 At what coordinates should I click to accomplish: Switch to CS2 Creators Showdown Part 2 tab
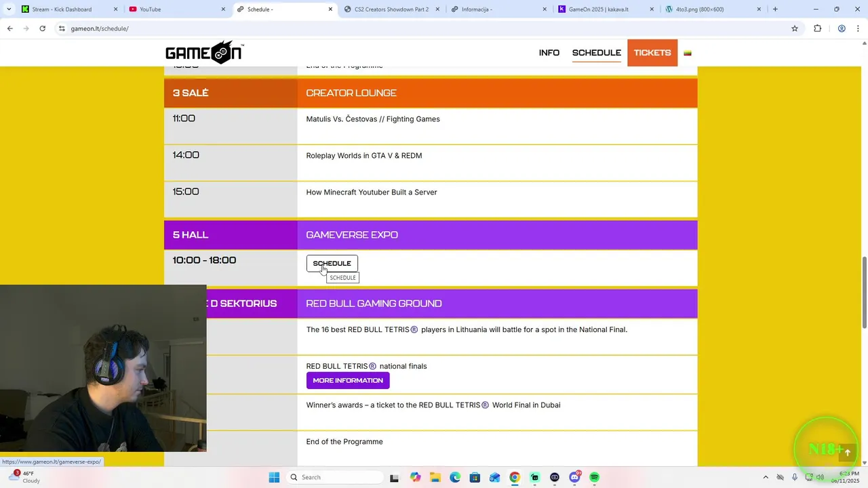tap(392, 9)
